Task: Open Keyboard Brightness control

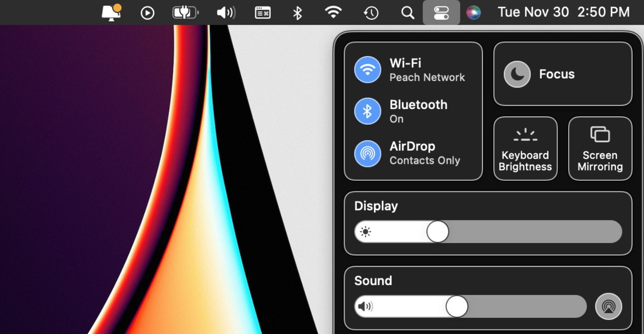Action: (x=525, y=148)
